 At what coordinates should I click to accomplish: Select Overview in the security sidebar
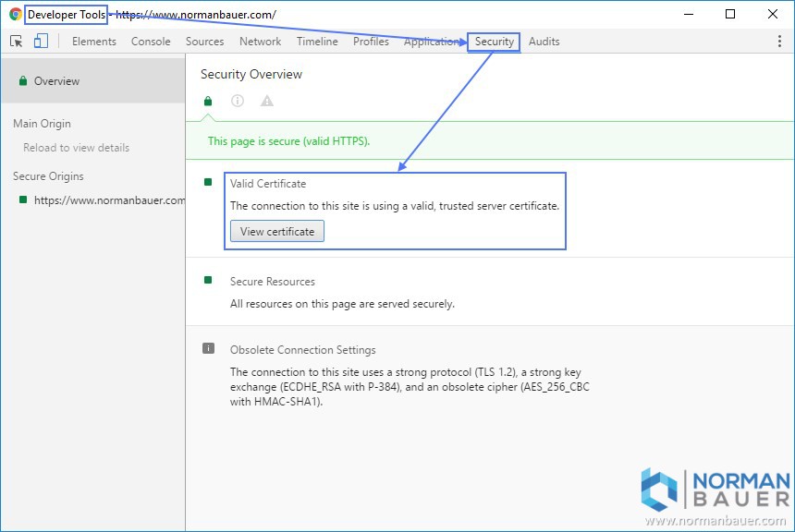click(x=56, y=81)
